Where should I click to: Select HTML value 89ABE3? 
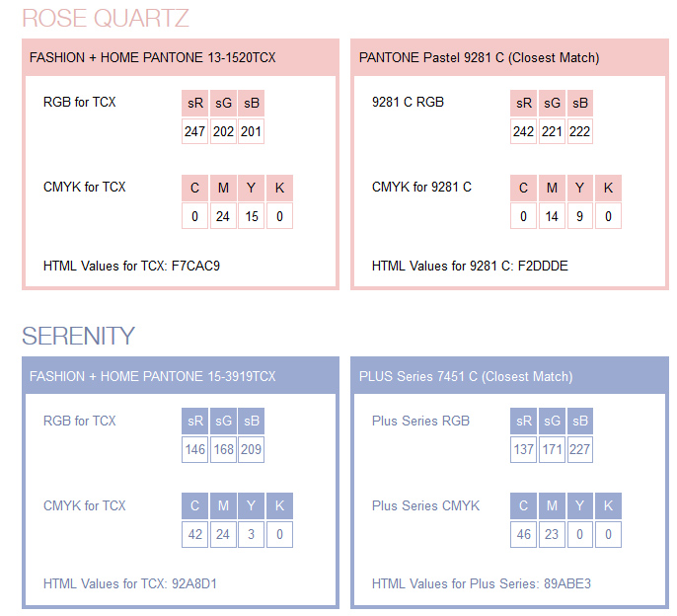click(567, 584)
